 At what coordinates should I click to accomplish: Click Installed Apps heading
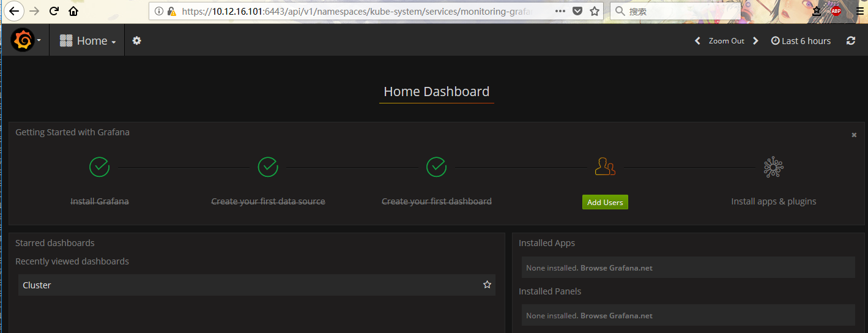coord(547,243)
